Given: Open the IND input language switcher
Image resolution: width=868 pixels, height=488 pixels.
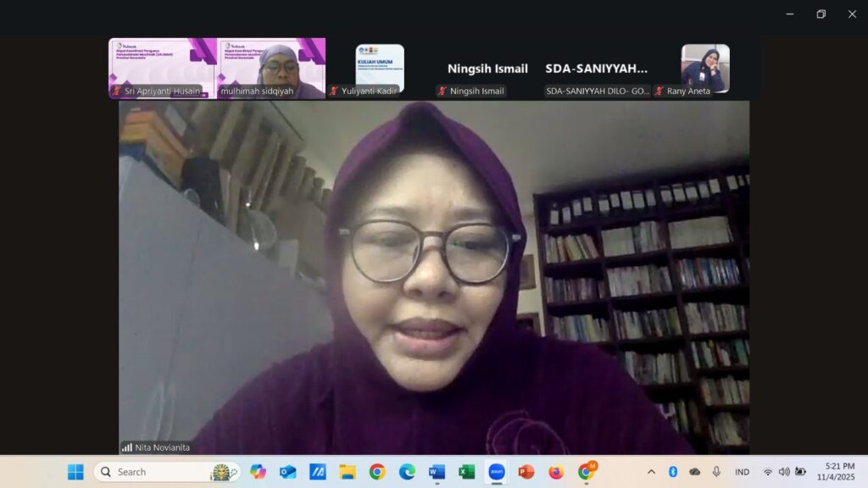Looking at the screenshot, I should (x=742, y=472).
